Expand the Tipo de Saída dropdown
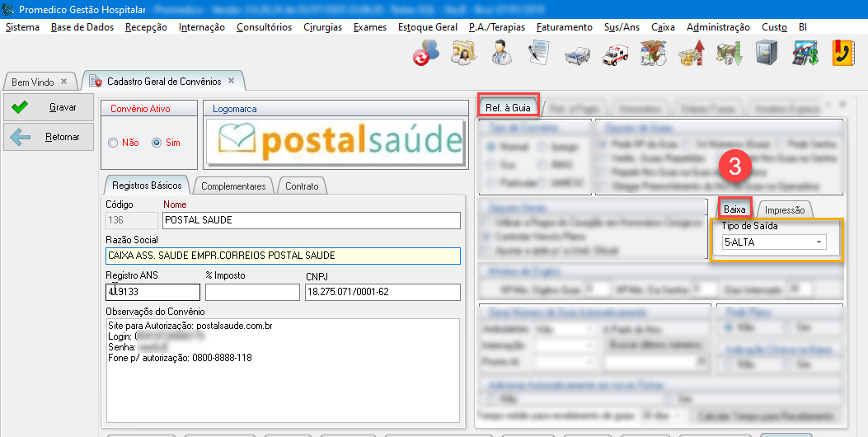The height and width of the screenshot is (437, 868). click(x=819, y=242)
